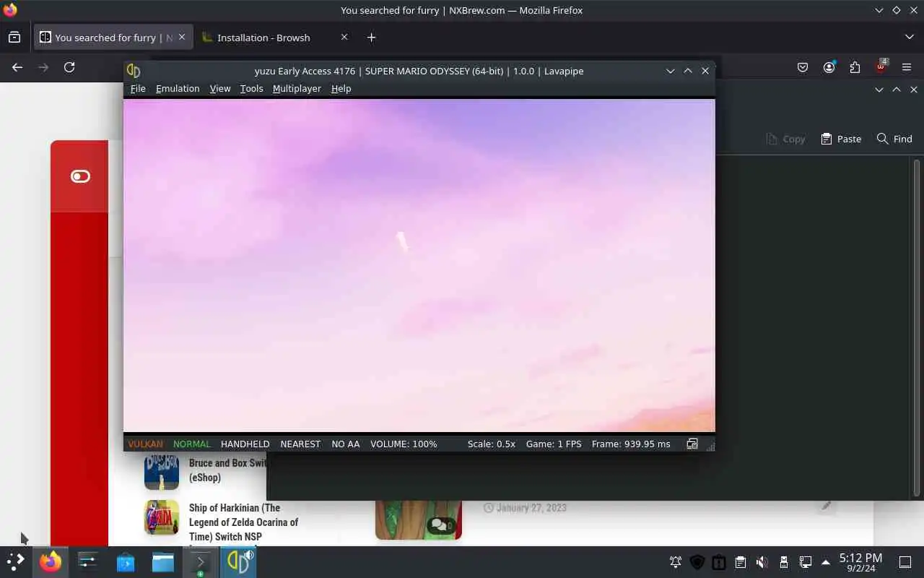Image resolution: width=924 pixels, height=578 pixels.
Task: Click the comments bubble icon on article image
Action: [x=440, y=525]
